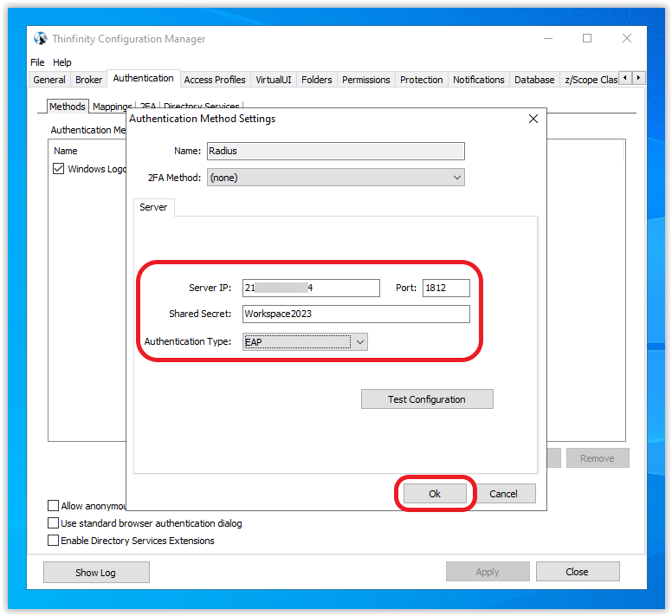
Task: Toggle the Windows Logon checkbox
Action: [58, 169]
